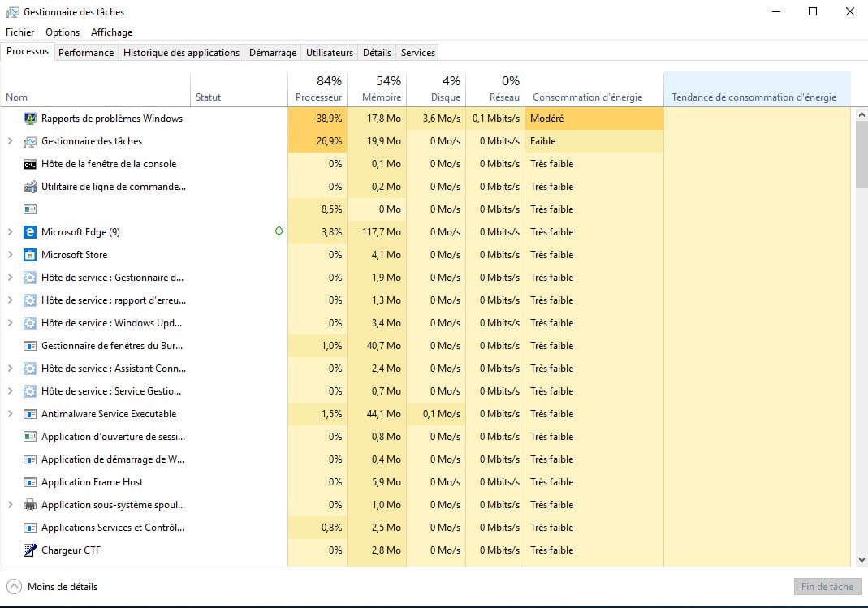Collapse view with Moins de détails
Screen dimensions: 868x608
(52, 587)
